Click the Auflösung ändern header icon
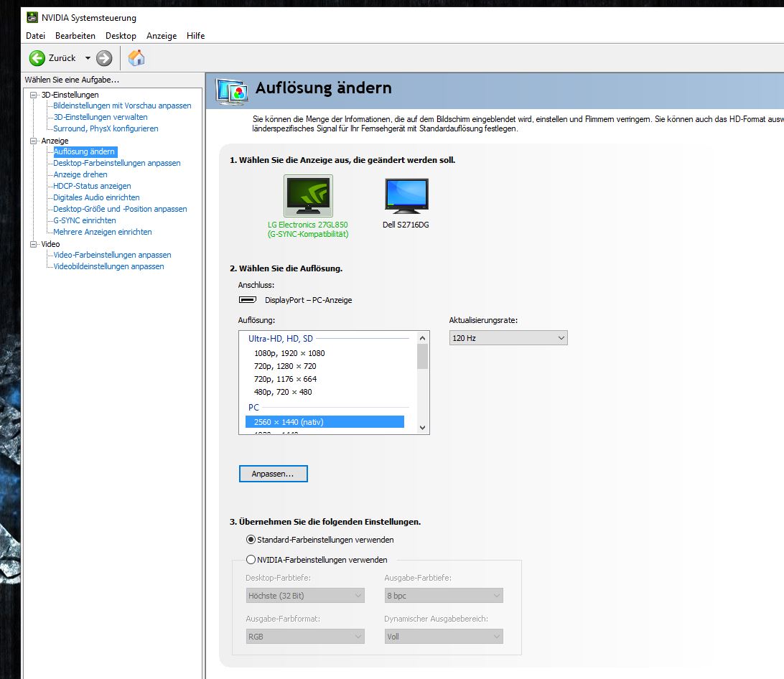784x679 pixels. 232,91
